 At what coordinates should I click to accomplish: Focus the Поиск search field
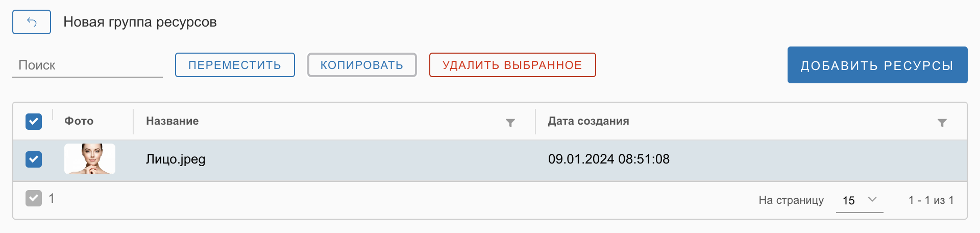pyautogui.click(x=87, y=65)
